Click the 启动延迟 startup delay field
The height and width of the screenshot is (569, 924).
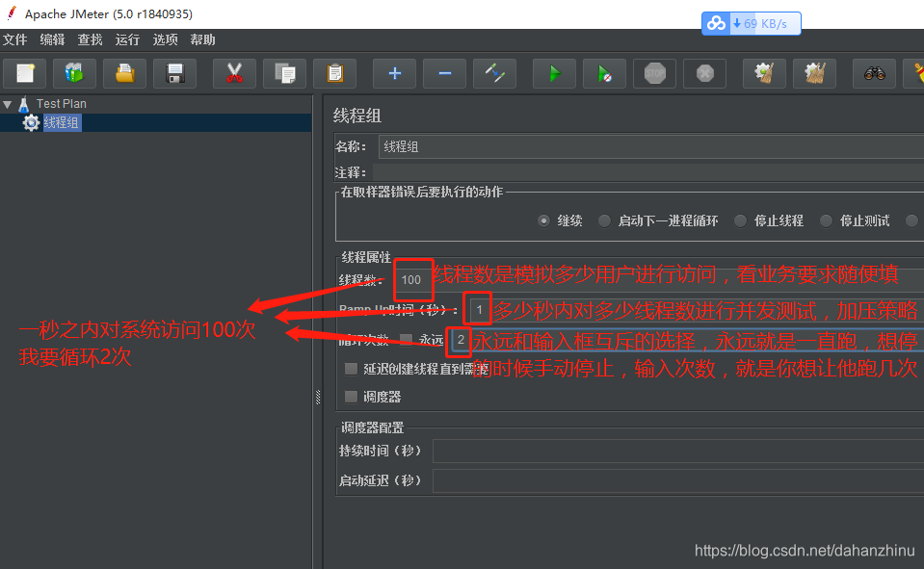click(x=678, y=480)
